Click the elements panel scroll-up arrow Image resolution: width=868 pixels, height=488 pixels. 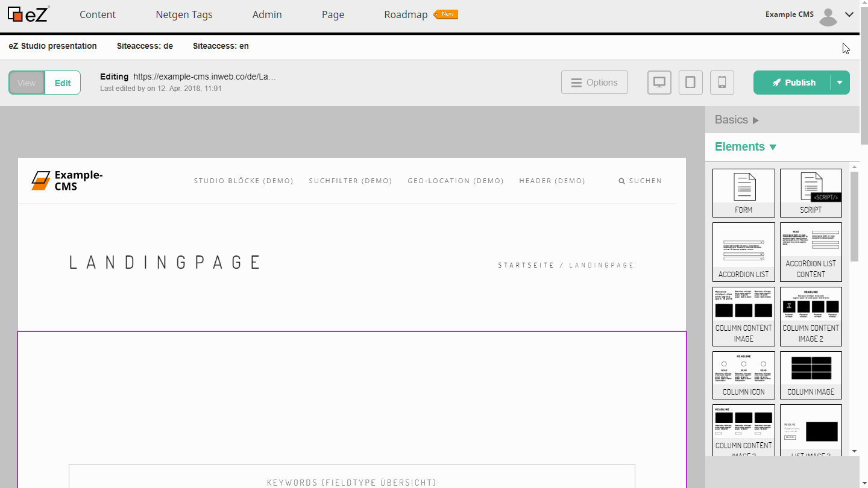coord(854,166)
